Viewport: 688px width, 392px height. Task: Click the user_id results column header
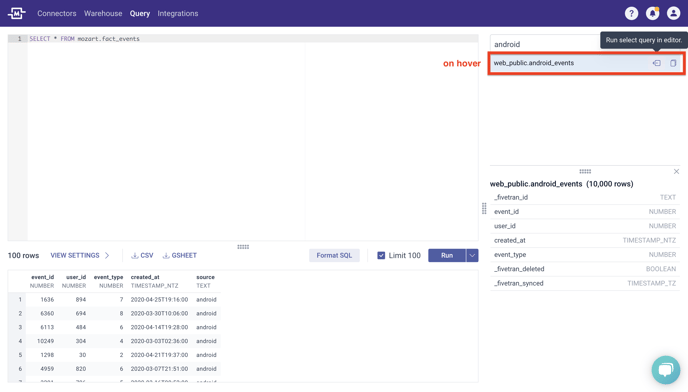click(x=74, y=281)
